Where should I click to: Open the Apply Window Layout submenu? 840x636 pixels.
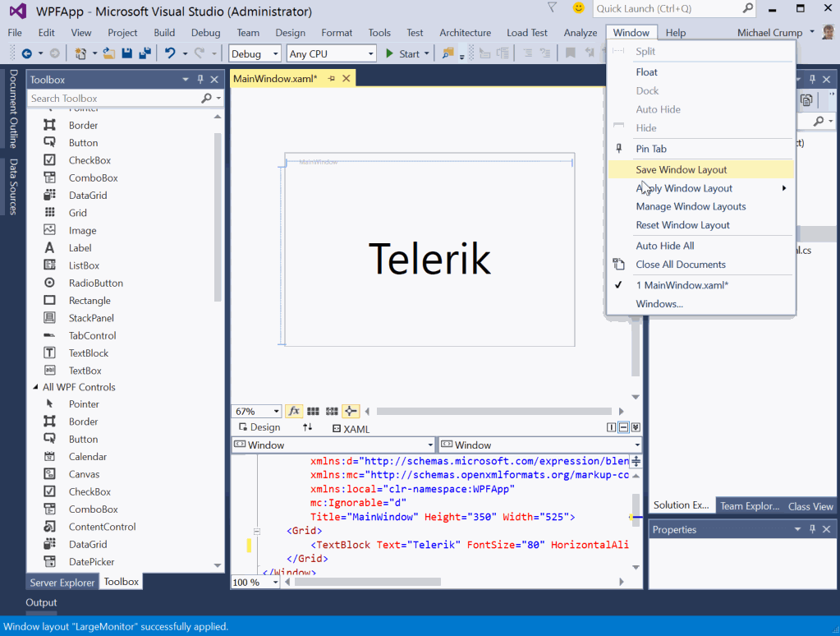tap(700, 188)
